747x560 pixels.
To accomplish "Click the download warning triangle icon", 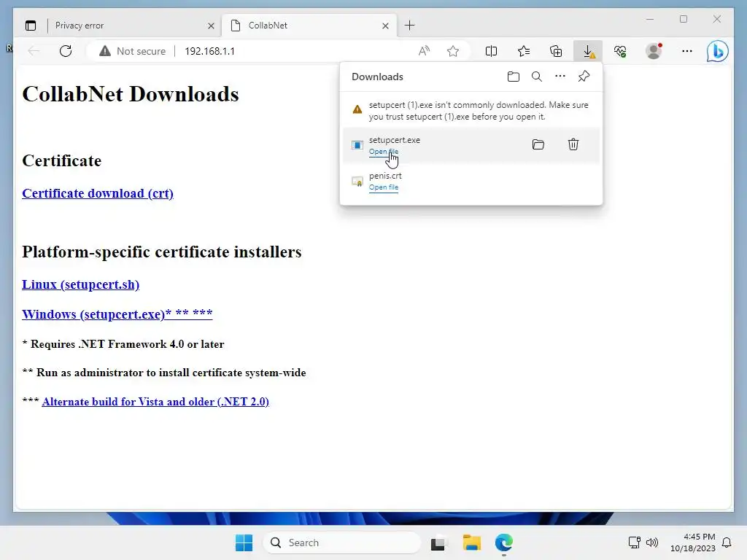I will (357, 109).
